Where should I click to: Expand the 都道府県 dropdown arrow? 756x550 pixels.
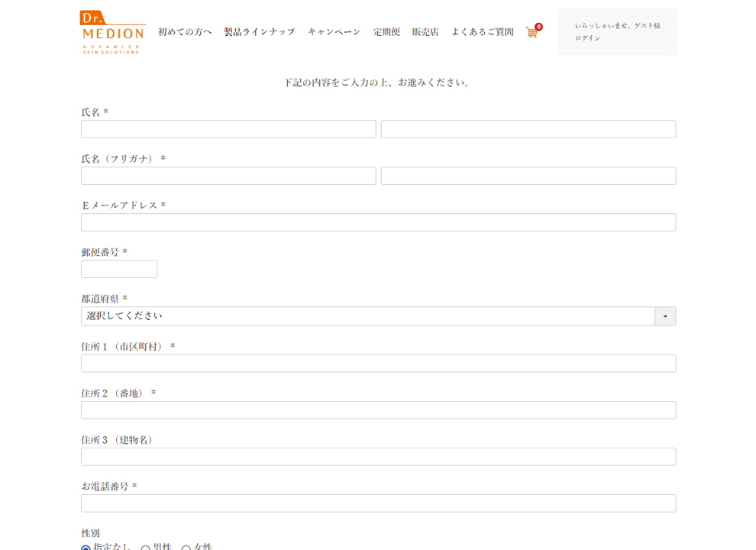(x=664, y=316)
